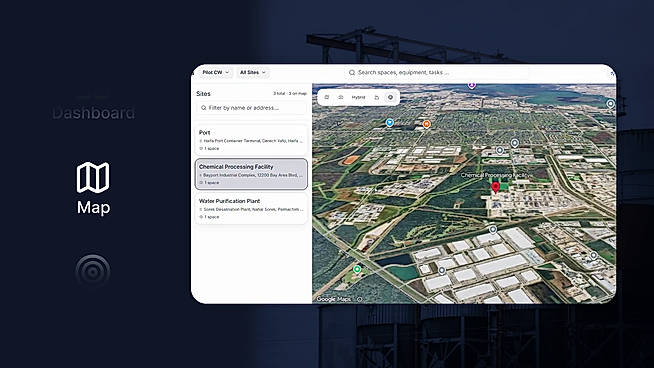
Task: Choose the faded Dashboard menu item
Action: click(x=93, y=113)
